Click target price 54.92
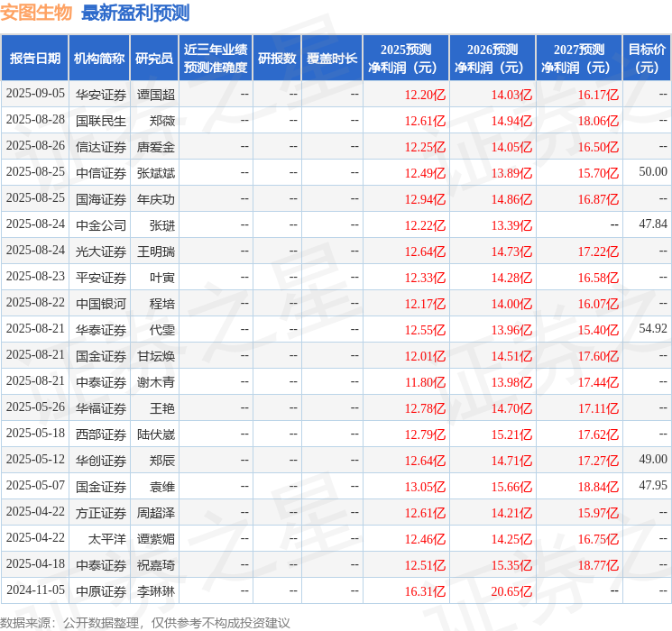672x631 pixels. tap(653, 328)
